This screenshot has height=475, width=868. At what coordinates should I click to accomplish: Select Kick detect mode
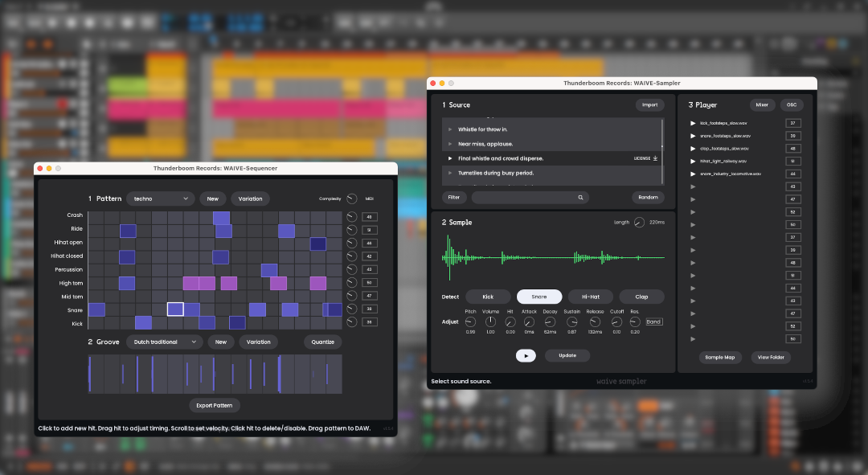(x=488, y=297)
